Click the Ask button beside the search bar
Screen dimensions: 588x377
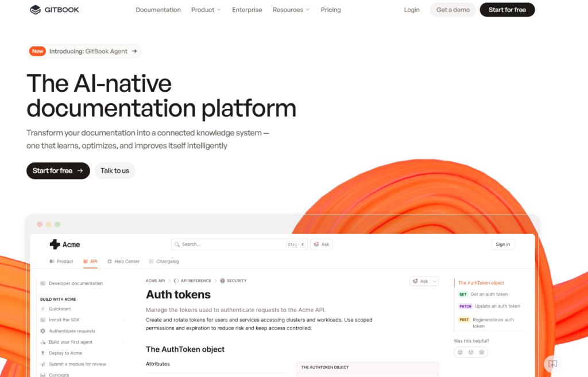322,244
